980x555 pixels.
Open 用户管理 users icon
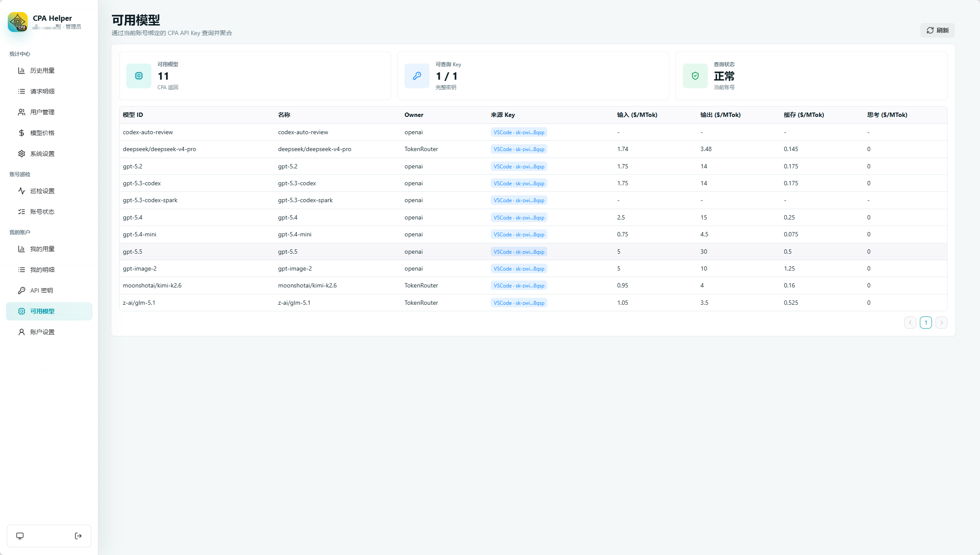(21, 112)
